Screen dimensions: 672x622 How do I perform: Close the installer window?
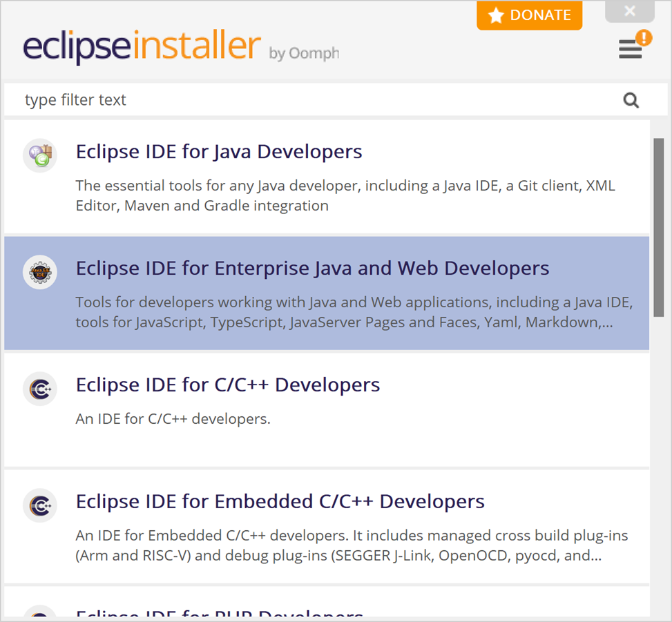click(x=630, y=11)
